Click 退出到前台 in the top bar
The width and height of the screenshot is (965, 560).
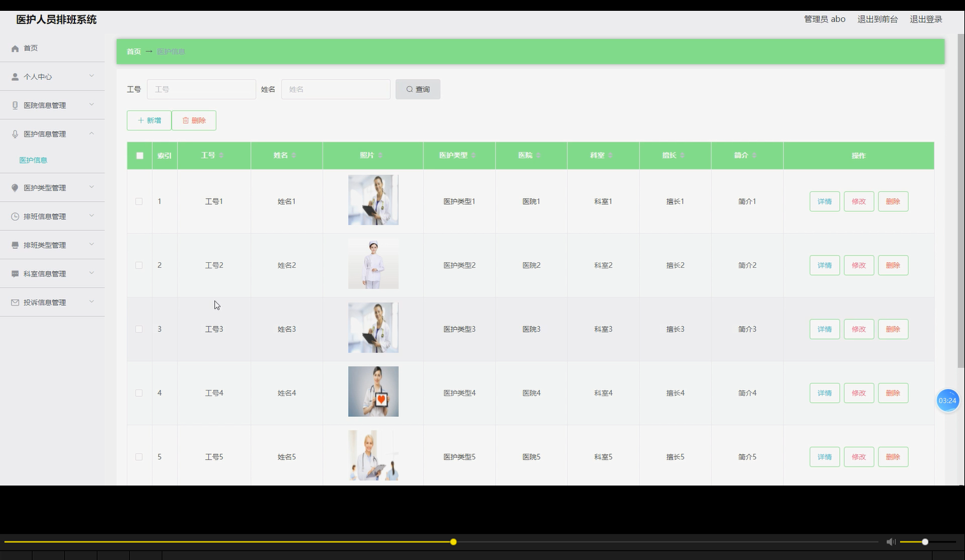(877, 19)
